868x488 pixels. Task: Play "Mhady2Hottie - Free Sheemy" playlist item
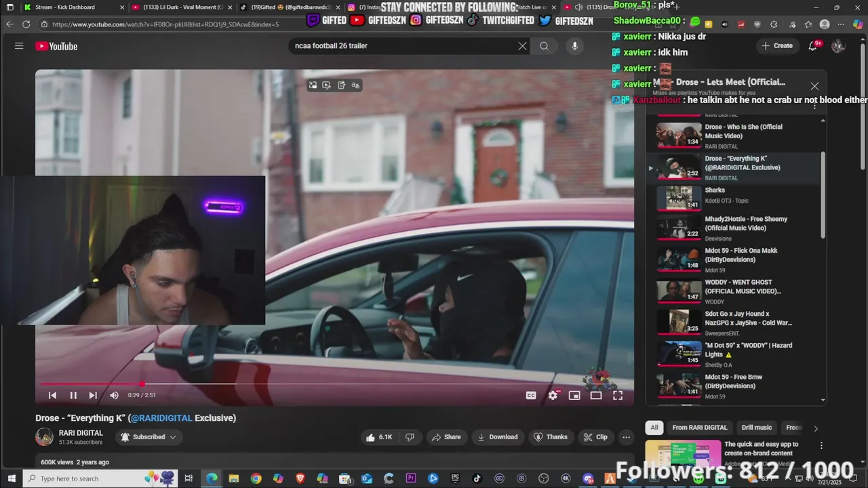coord(732,228)
